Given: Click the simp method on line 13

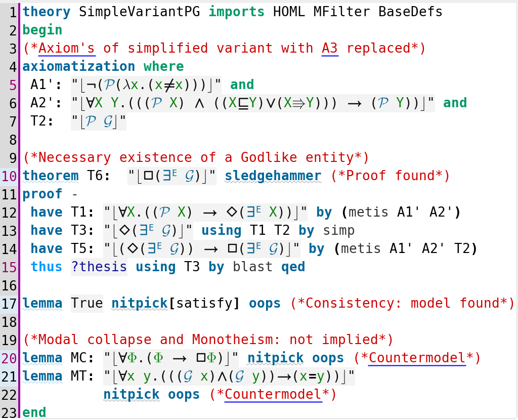Looking at the screenshot, I should point(338,231).
